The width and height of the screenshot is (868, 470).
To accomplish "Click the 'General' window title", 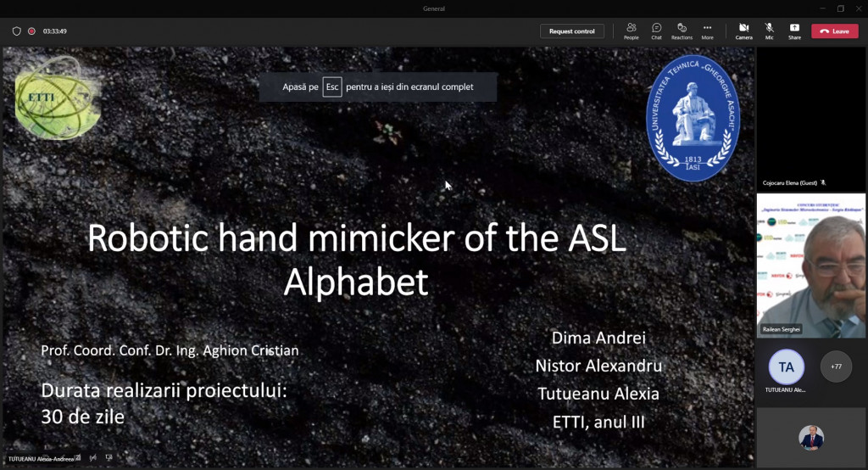I will (x=434, y=8).
